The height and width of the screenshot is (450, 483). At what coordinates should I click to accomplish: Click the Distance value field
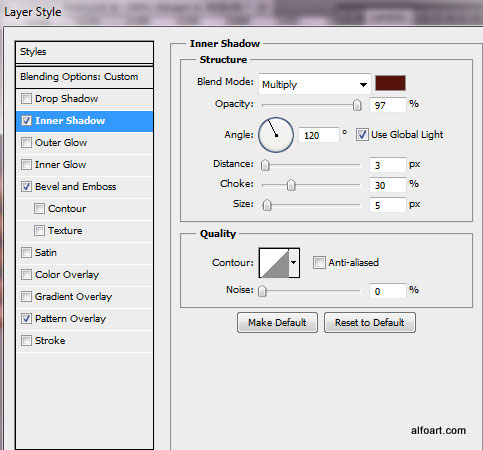click(x=388, y=165)
